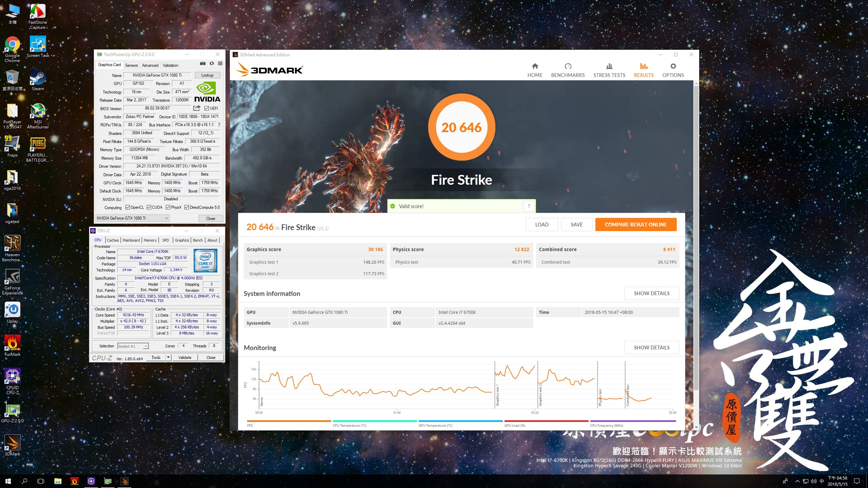Open the 3DMark desktop shortcut
Image resolution: width=868 pixels, height=488 pixels.
(x=12, y=445)
